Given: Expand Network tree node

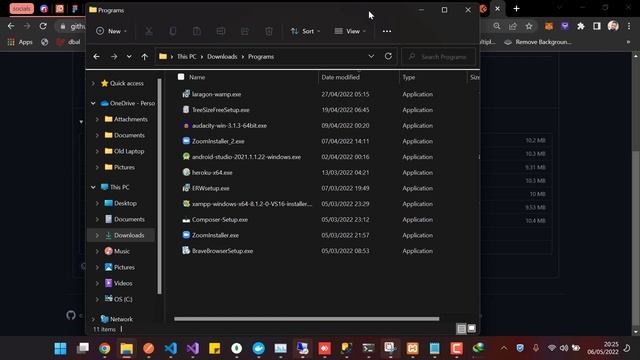Looking at the screenshot, I should tap(93, 319).
